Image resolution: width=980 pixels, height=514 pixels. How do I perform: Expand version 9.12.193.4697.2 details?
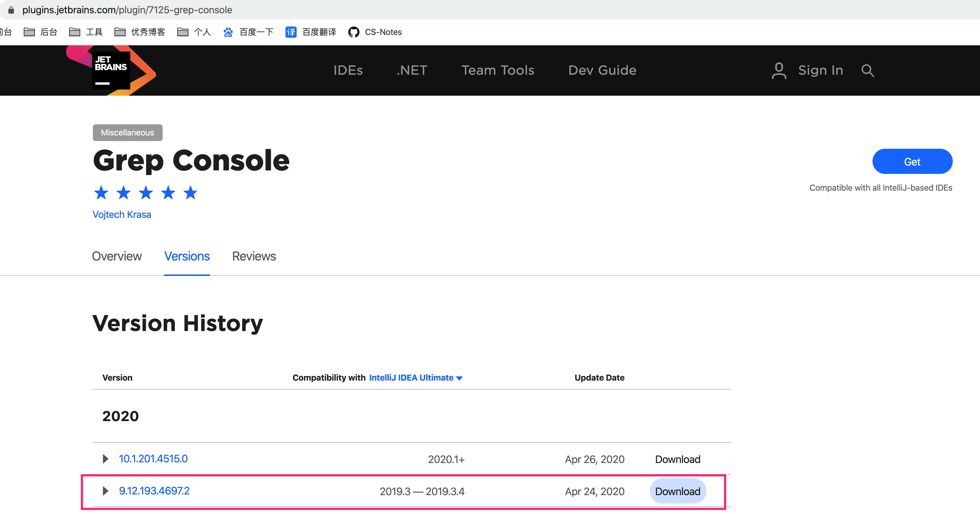pos(105,491)
